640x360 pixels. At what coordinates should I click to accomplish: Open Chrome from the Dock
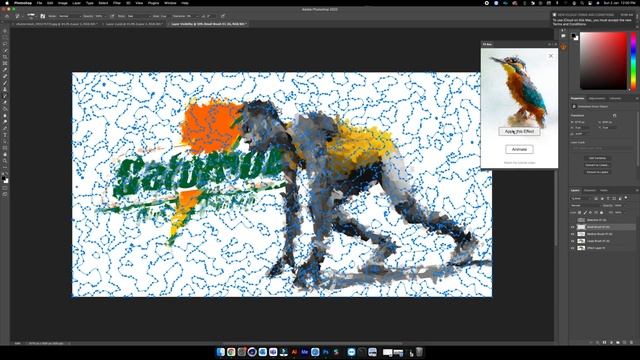[x=231, y=352]
